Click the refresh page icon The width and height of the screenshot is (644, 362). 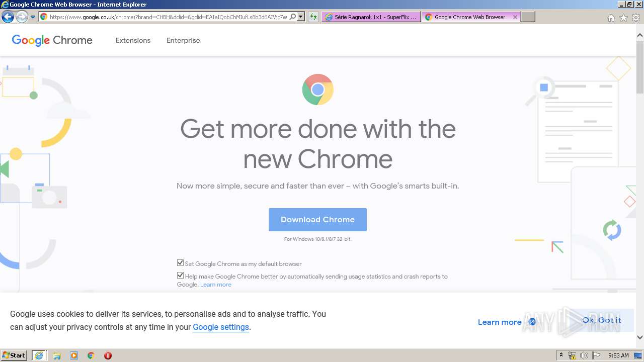coord(313,17)
